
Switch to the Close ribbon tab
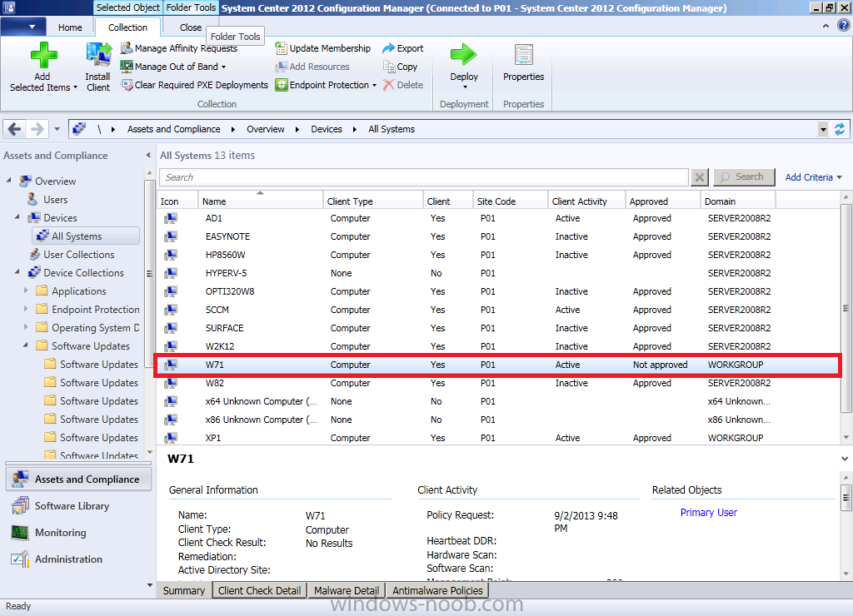coord(191,27)
